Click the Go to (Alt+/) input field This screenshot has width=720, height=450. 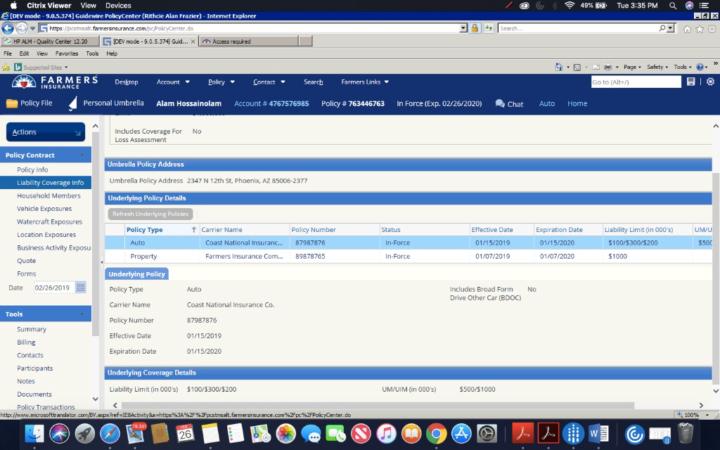[x=636, y=82]
